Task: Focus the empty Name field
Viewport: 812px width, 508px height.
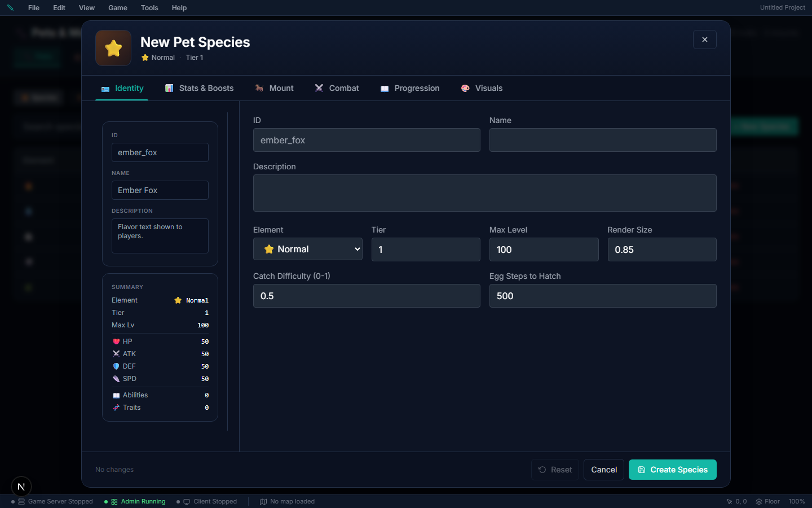Action: coord(603,140)
